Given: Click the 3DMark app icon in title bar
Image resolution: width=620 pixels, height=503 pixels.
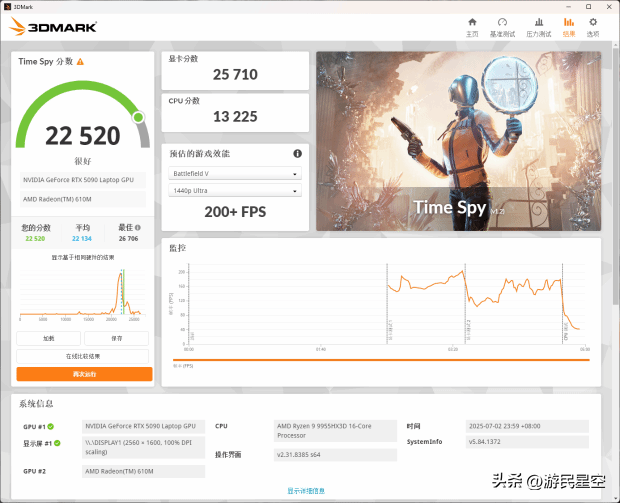Looking at the screenshot, I should click(x=7, y=7).
